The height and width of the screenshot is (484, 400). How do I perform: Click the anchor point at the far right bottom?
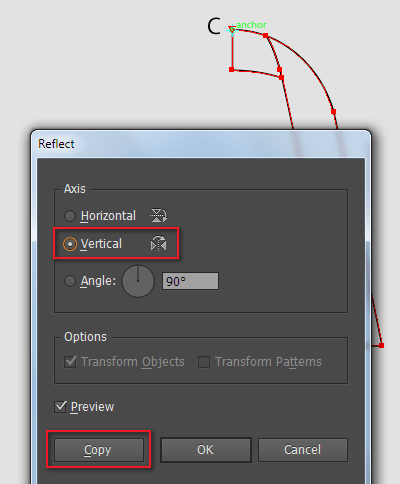(x=381, y=346)
